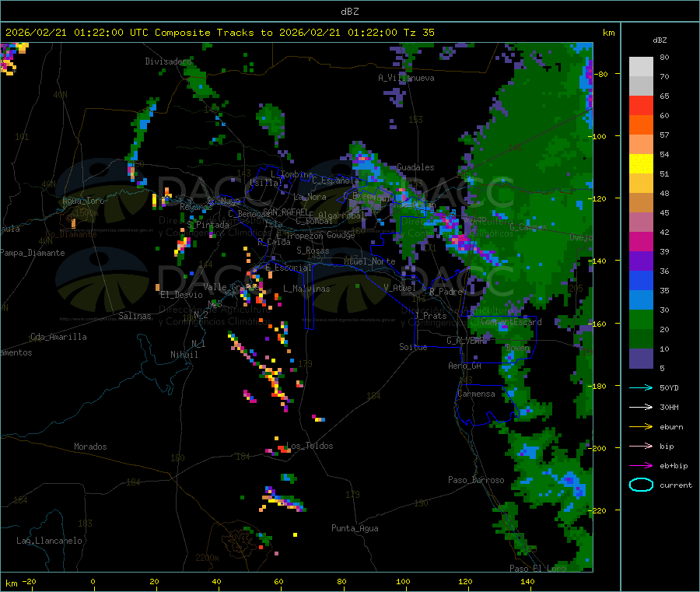This screenshot has height=592, width=700.
Task: Click the Cda_Amarilla map label
Action: (x=58, y=337)
